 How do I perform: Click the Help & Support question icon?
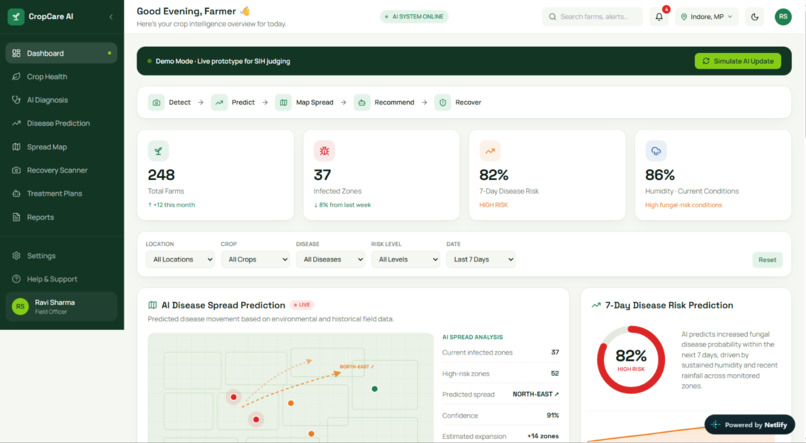(x=16, y=279)
